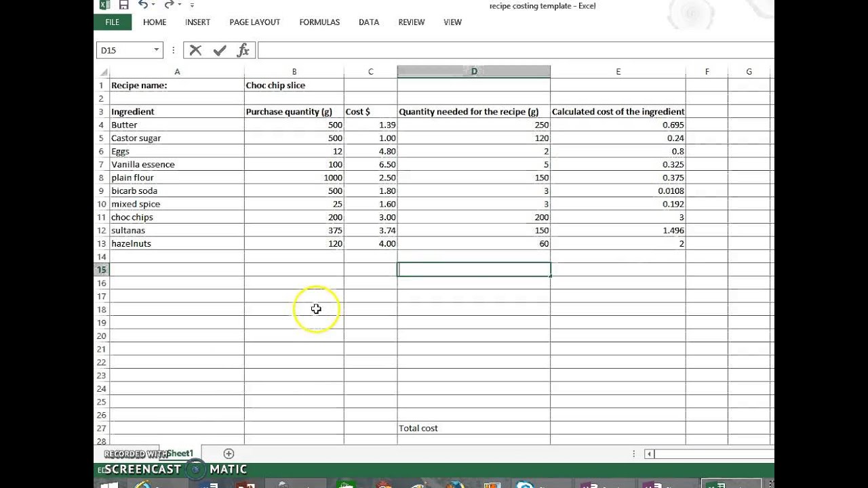Click the 'Castor sugar' cell

[x=177, y=138]
